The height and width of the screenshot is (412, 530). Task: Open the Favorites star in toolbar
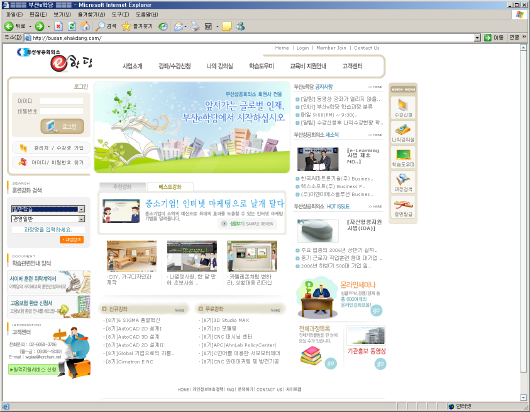(126, 26)
